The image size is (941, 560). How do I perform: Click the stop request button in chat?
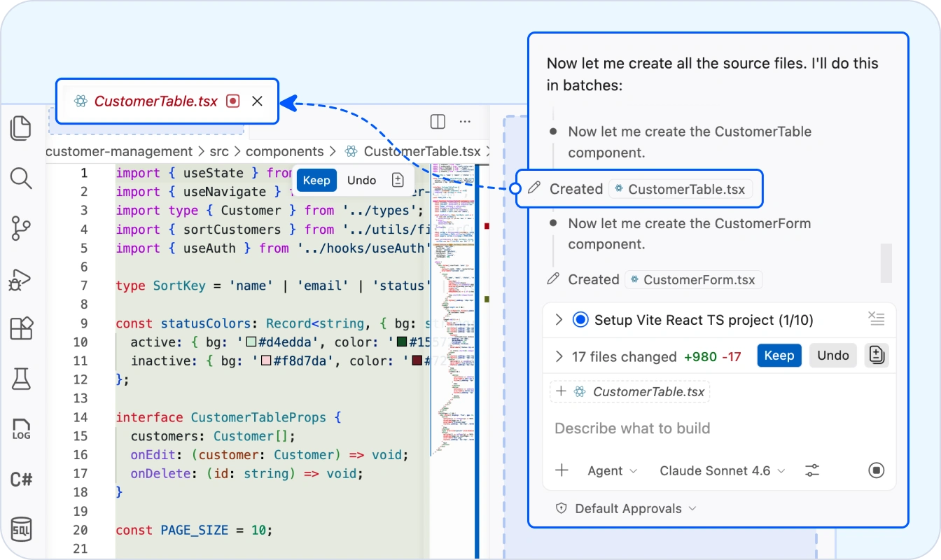pyautogui.click(x=877, y=470)
